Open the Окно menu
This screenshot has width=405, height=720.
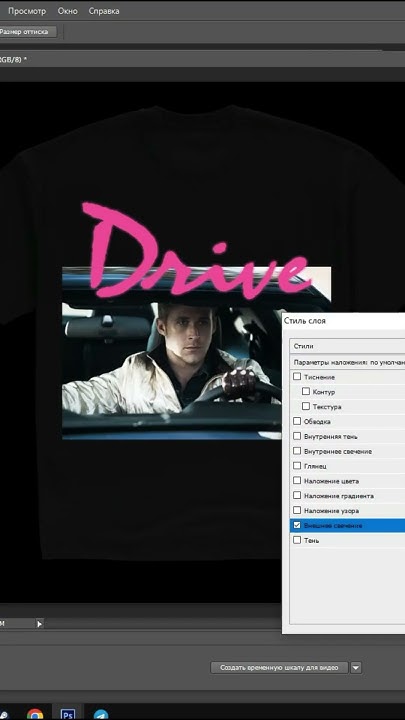(x=68, y=11)
